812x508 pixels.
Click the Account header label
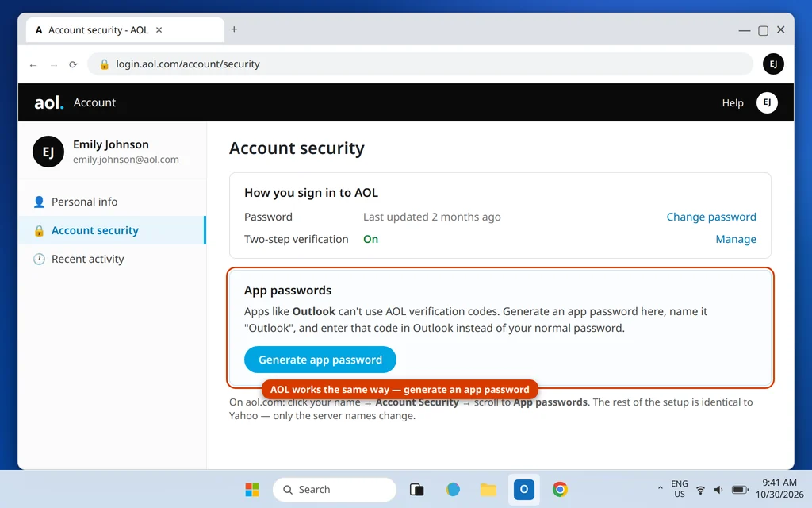coord(94,102)
